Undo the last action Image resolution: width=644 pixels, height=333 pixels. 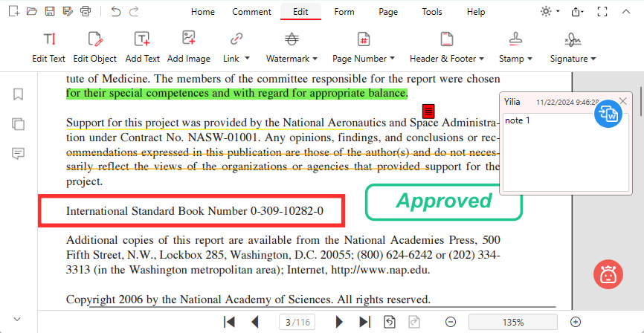coord(116,11)
